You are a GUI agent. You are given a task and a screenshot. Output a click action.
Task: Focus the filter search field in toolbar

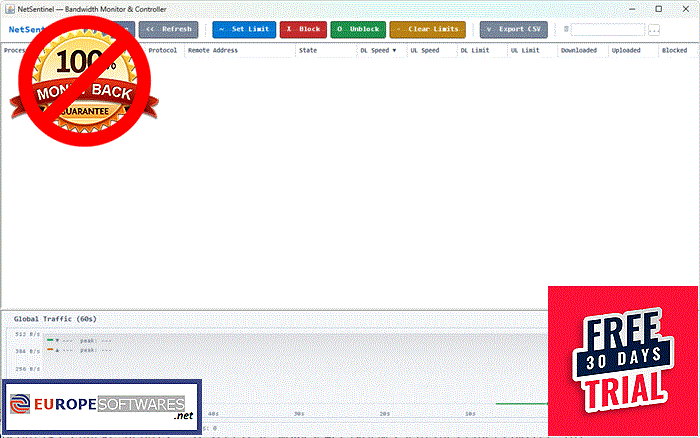(608, 30)
